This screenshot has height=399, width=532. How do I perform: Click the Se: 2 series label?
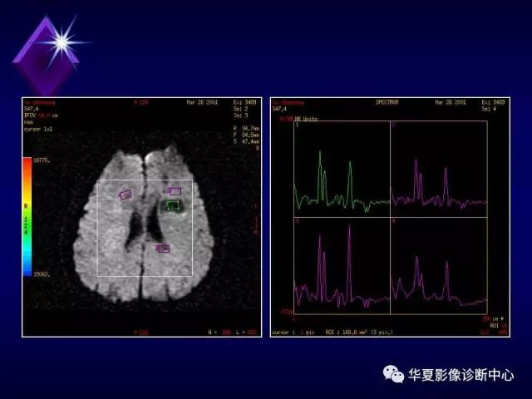coord(240,109)
